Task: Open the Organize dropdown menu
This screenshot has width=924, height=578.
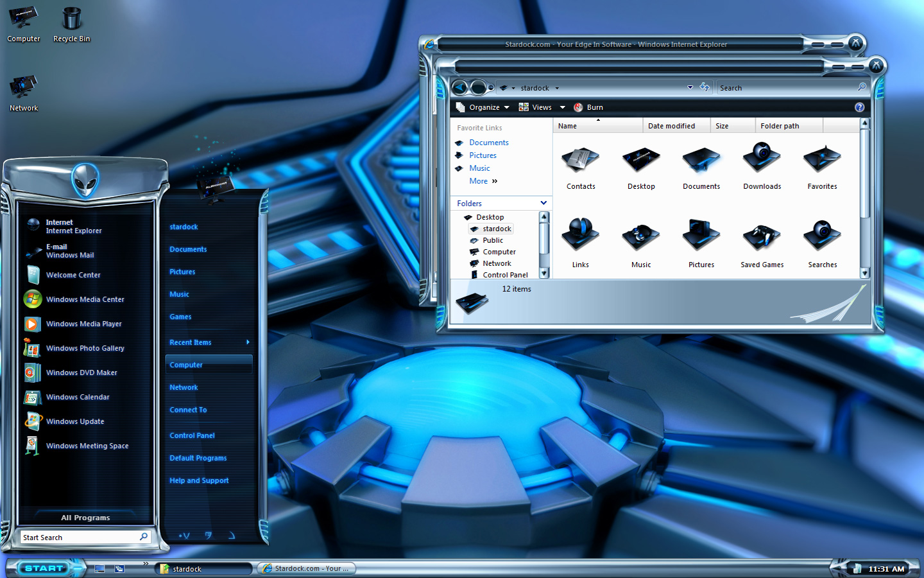Action: click(483, 107)
